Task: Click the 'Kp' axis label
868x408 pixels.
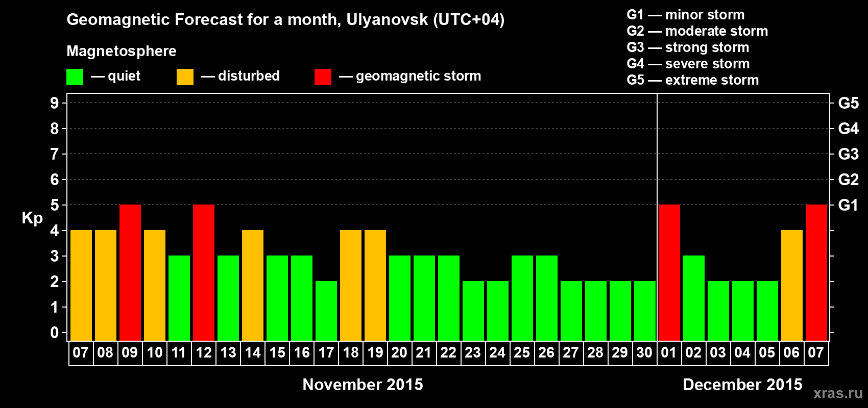Action: point(32,218)
